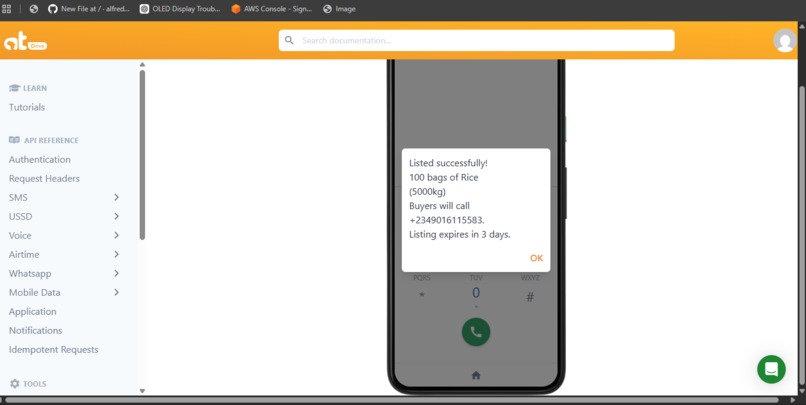Click the sidebar scroll down arrow

pyautogui.click(x=142, y=391)
